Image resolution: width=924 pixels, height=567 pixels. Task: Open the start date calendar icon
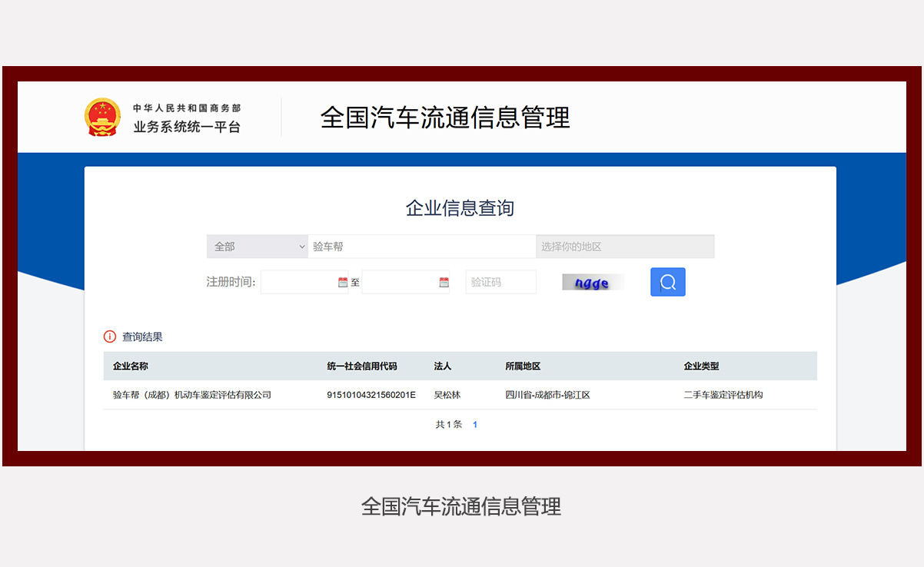click(343, 282)
